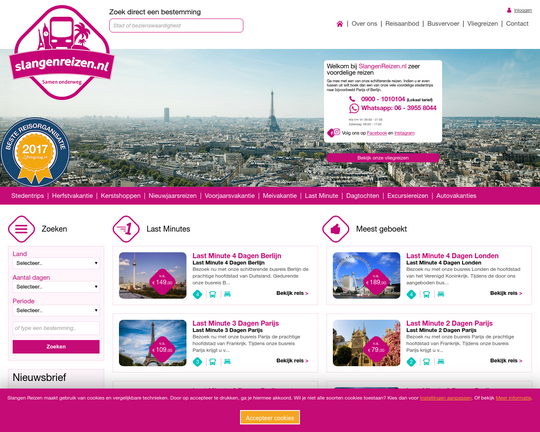Click the Beste Reisorganisatie 2017 badge

pos(35,152)
